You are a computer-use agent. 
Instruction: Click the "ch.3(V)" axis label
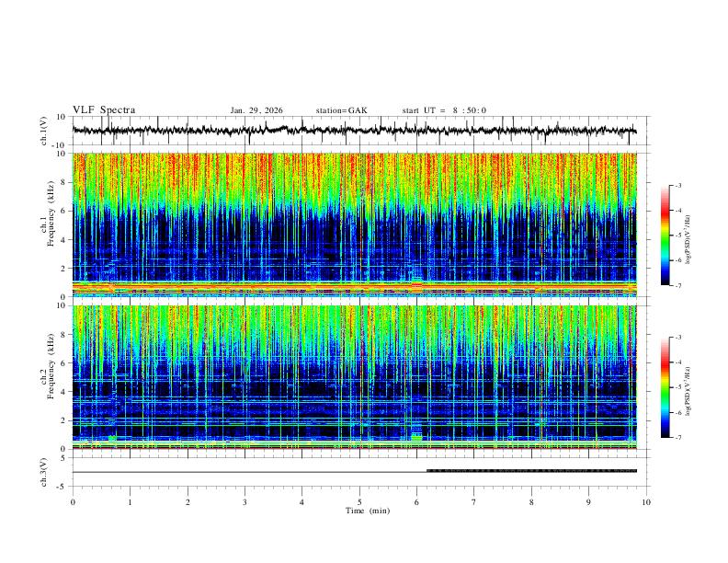tap(44, 472)
